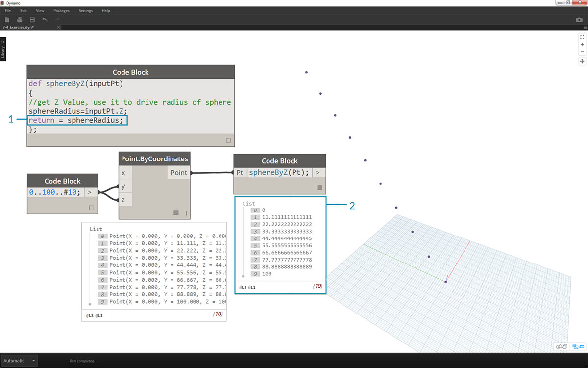Image resolution: width=588 pixels, height=368 pixels.
Task: Zoom out with the minus icon
Action: click(x=582, y=52)
